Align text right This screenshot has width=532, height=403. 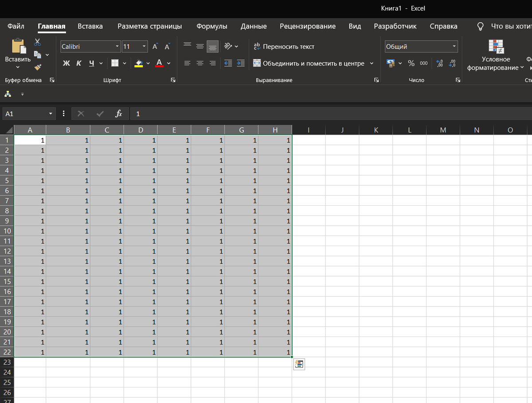(212, 63)
